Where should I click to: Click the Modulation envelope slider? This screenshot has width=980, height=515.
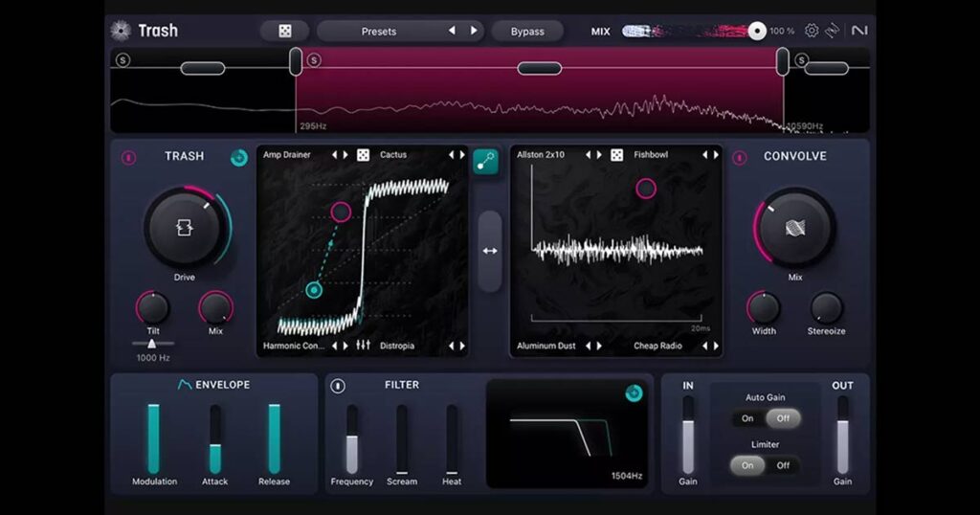[x=154, y=438]
